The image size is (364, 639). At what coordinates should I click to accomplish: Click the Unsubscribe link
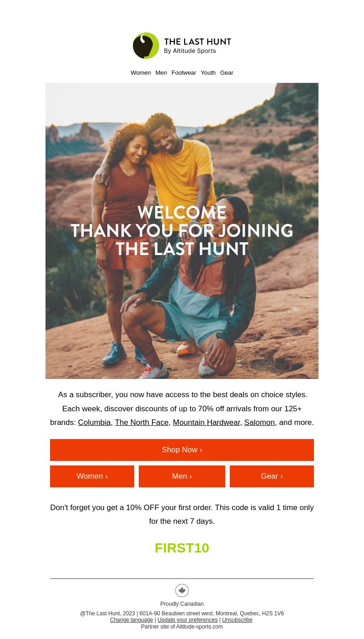pos(237,620)
